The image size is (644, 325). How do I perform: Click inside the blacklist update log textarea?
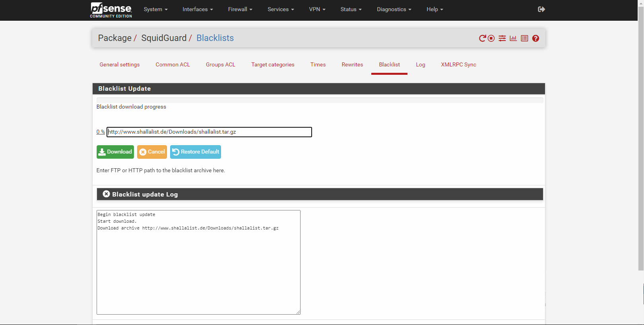click(198, 263)
